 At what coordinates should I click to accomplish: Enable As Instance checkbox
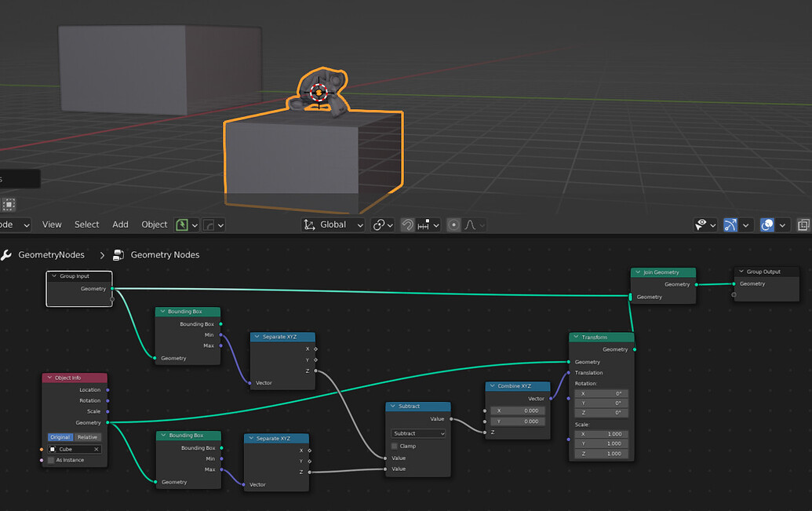[51, 460]
